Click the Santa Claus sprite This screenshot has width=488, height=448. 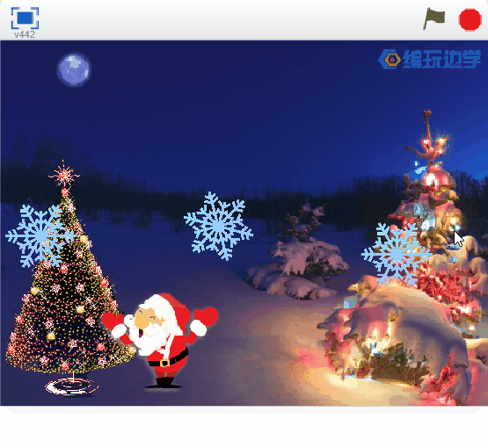(x=160, y=340)
